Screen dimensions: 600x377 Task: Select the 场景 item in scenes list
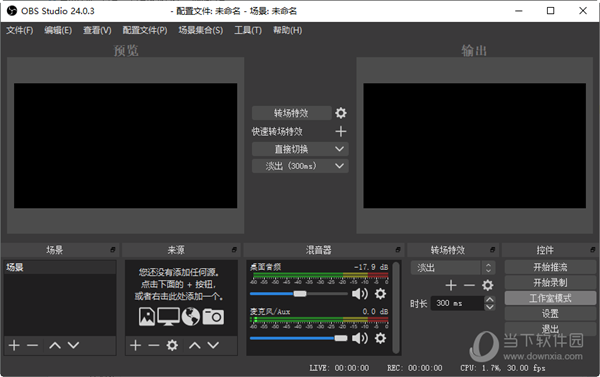click(x=60, y=267)
